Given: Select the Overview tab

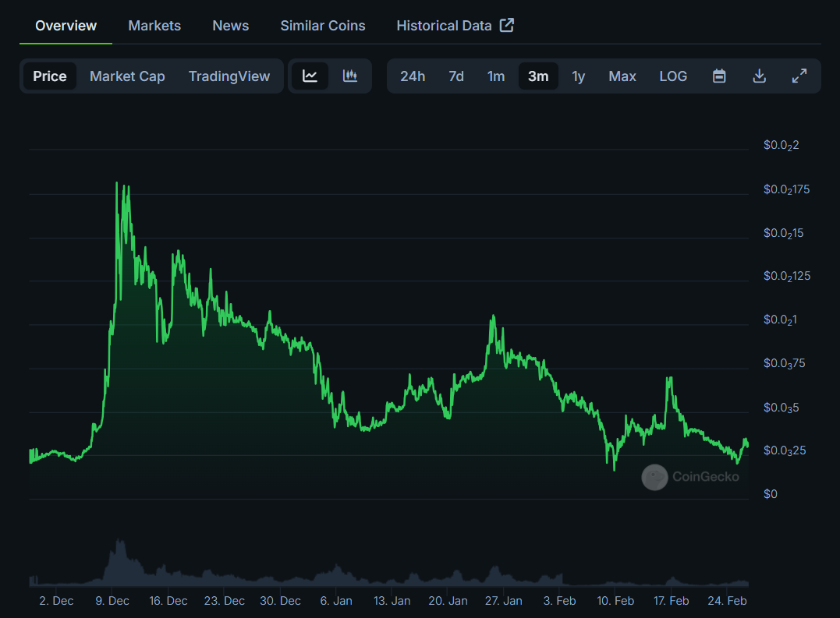Looking at the screenshot, I should [x=66, y=26].
